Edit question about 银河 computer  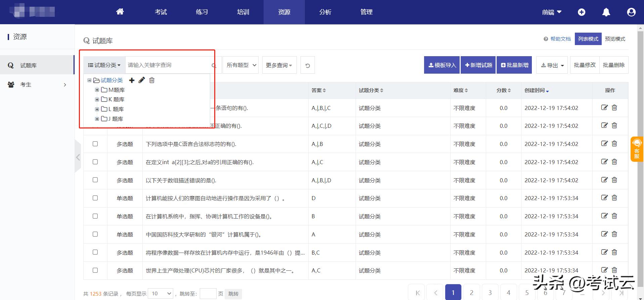[x=604, y=234]
